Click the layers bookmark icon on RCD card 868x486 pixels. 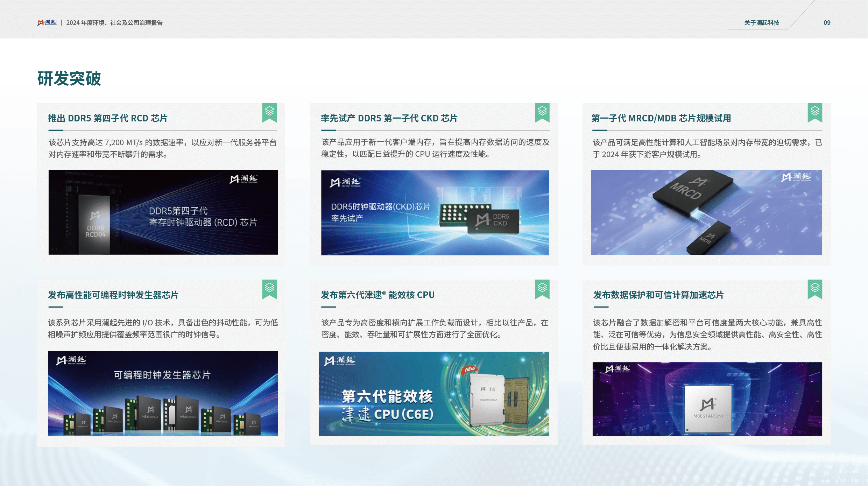269,112
